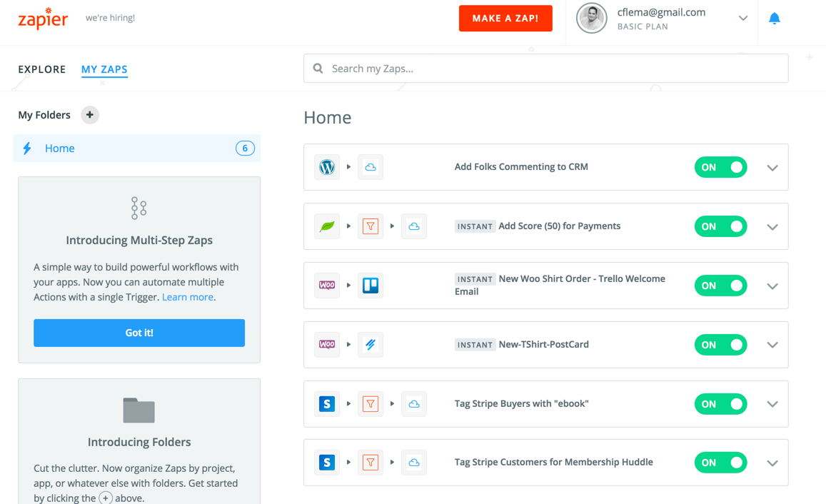Click the Make a Zap! button
The image size is (826, 504).
(505, 19)
